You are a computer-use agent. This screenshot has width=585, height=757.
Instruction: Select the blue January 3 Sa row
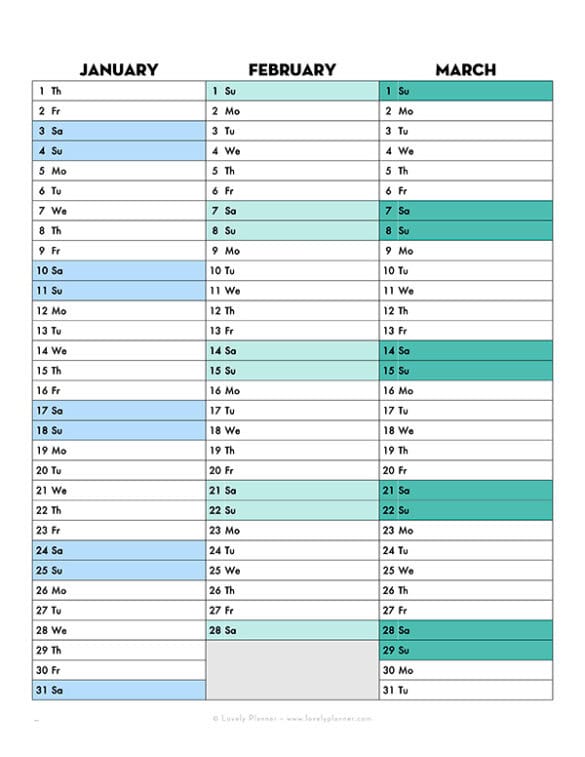point(119,131)
